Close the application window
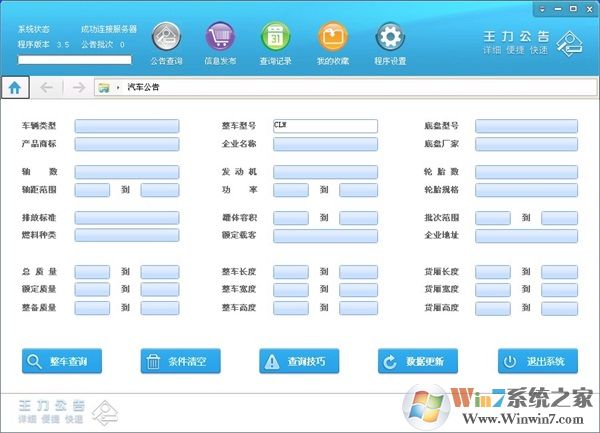This screenshot has width=600, height=433. pos(590,9)
